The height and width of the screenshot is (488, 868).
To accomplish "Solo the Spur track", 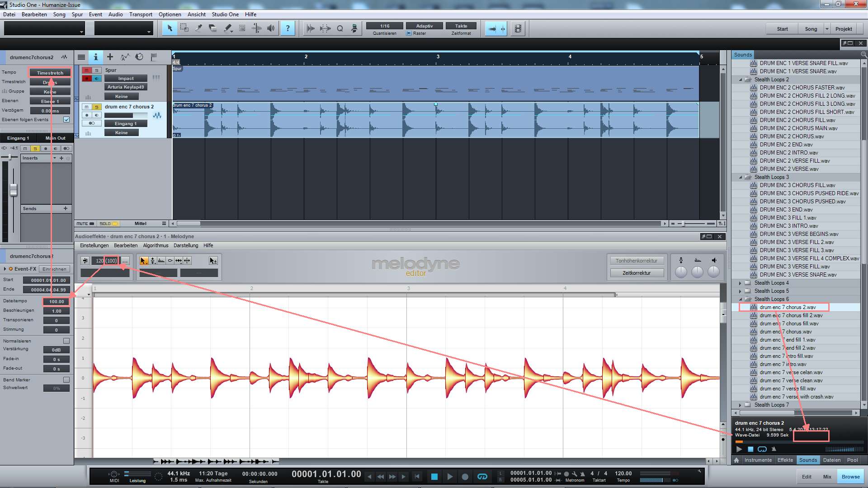I will tap(97, 70).
